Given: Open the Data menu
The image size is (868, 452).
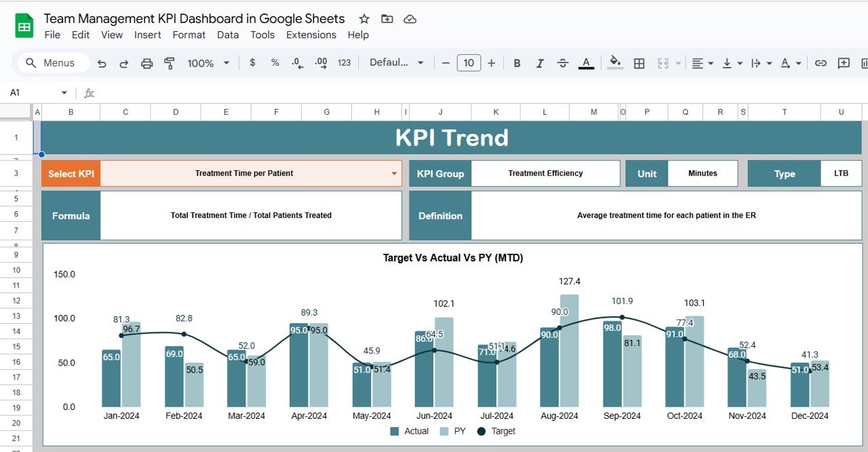Looking at the screenshot, I should tap(228, 35).
